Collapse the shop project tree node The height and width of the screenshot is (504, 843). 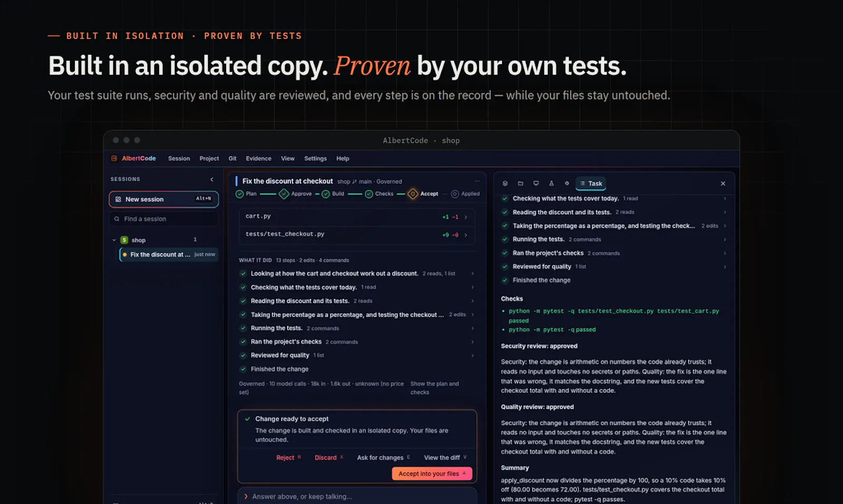pos(114,240)
